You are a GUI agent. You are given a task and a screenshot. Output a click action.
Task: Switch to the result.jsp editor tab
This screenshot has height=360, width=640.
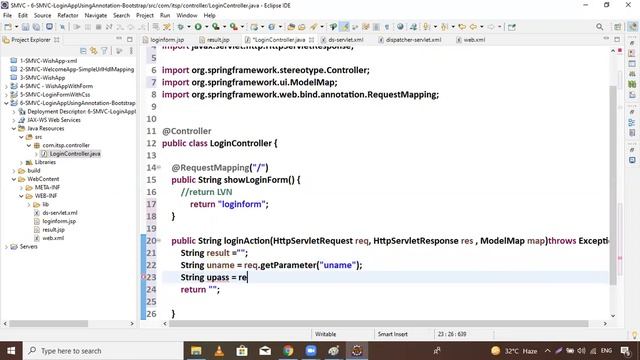click(x=218, y=40)
